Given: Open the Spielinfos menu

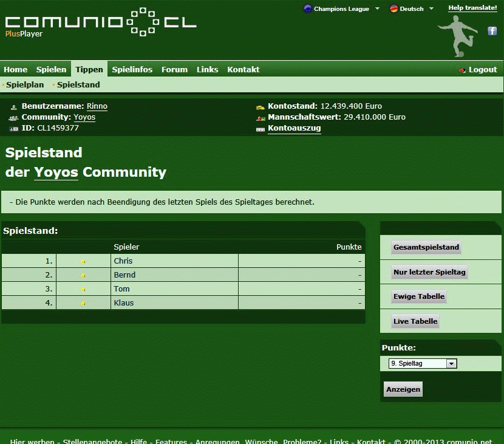Looking at the screenshot, I should (x=132, y=70).
